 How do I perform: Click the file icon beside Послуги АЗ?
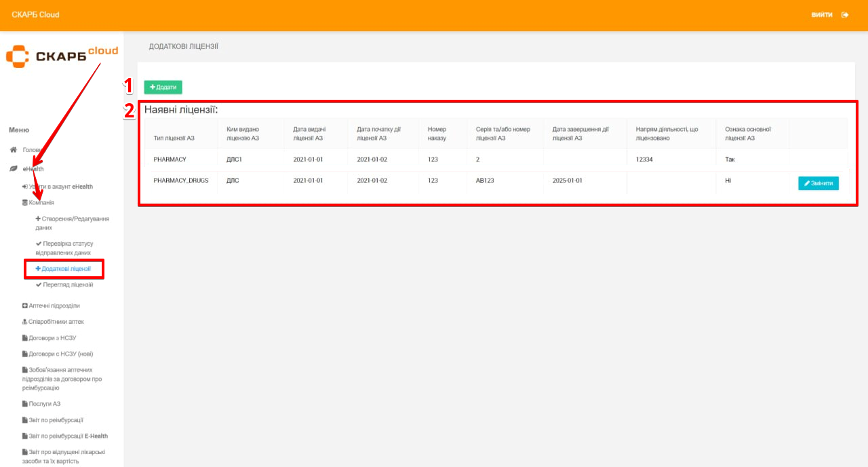coord(25,404)
